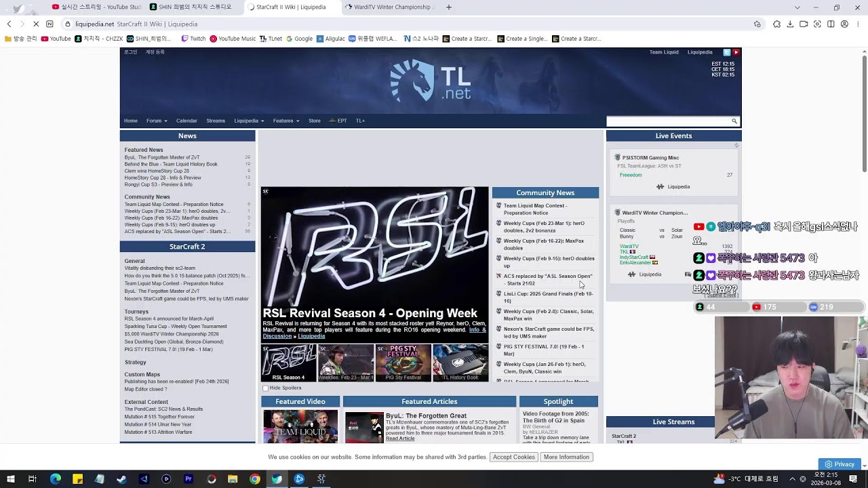Open the browser three-dot menu
The width and height of the screenshot is (868, 488).
[858, 24]
